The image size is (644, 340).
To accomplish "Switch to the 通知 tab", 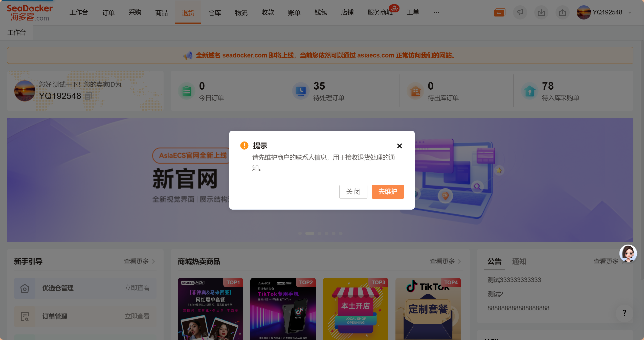I will click(519, 261).
